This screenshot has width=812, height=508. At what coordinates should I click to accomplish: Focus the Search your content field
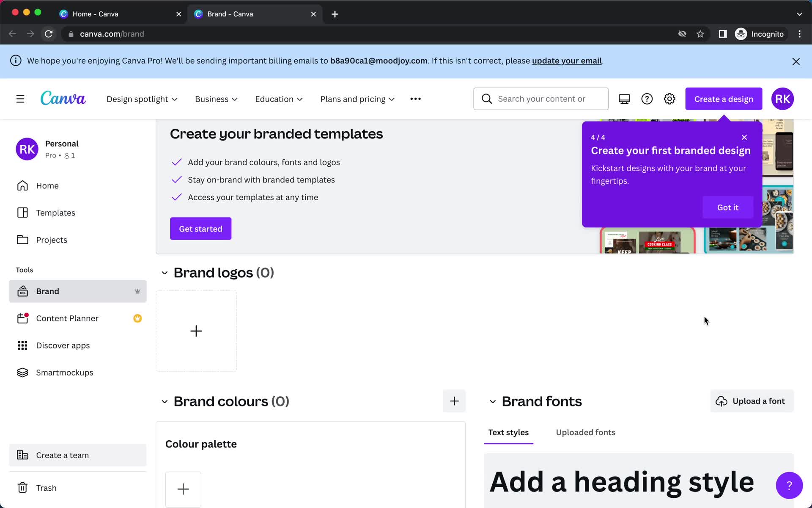point(541,99)
